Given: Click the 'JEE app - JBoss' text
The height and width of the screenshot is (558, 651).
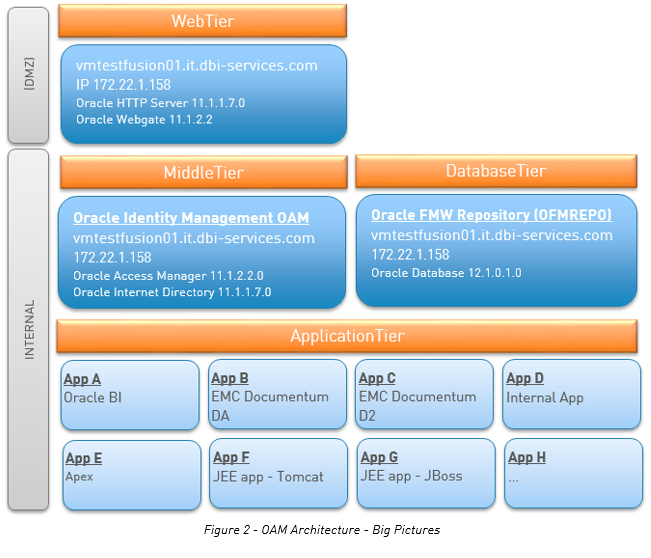Looking at the screenshot, I should coord(411,476).
